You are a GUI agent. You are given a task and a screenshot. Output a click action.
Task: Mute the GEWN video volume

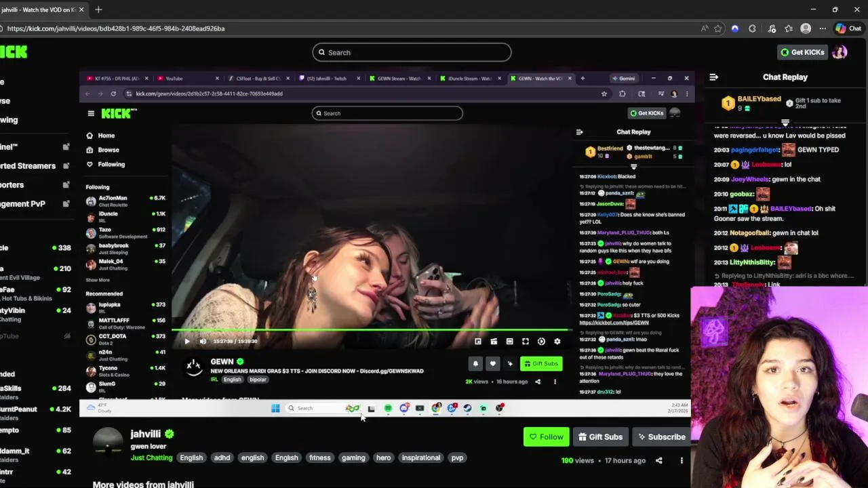click(x=203, y=342)
